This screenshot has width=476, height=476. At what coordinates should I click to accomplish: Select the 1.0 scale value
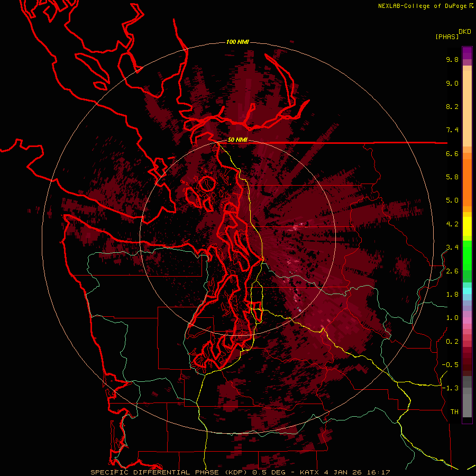(452, 318)
